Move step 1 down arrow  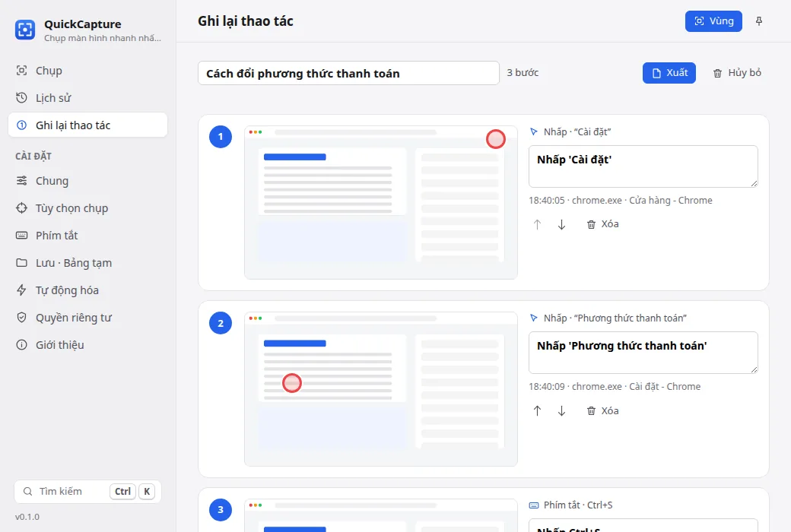click(x=561, y=224)
